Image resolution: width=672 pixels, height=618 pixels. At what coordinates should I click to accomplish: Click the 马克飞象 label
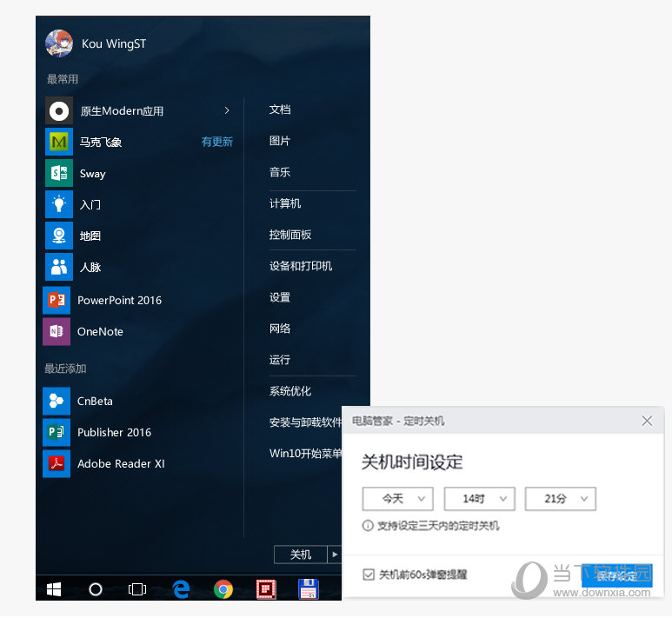(101, 143)
